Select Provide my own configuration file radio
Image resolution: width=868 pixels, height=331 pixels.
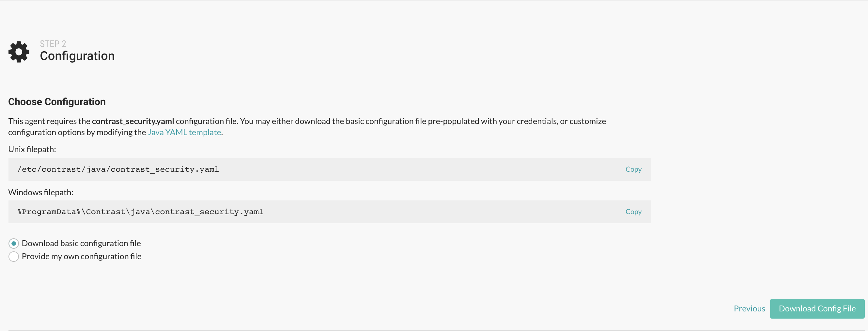click(x=13, y=257)
